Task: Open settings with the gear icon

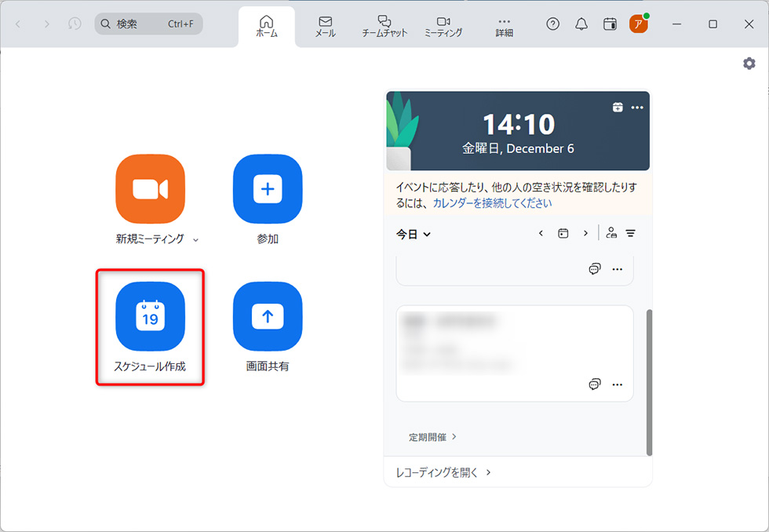Action: [x=749, y=64]
